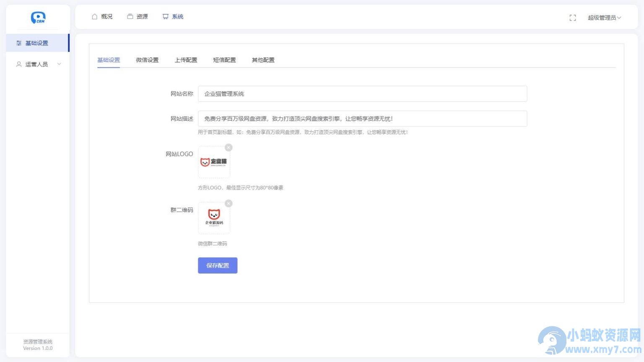Click the 基础设置 sliders icon in the sidebar
The image size is (644, 362).
coord(19,43)
